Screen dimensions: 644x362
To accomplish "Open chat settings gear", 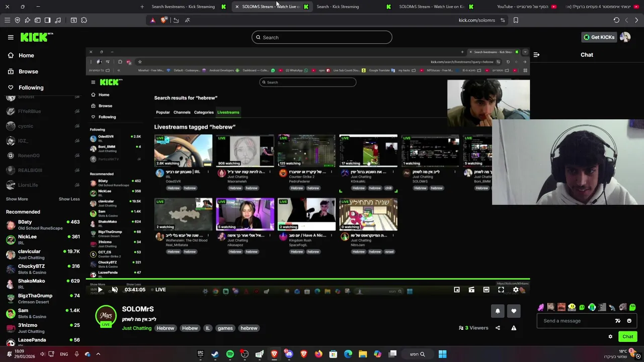I will pyautogui.click(x=610, y=337).
